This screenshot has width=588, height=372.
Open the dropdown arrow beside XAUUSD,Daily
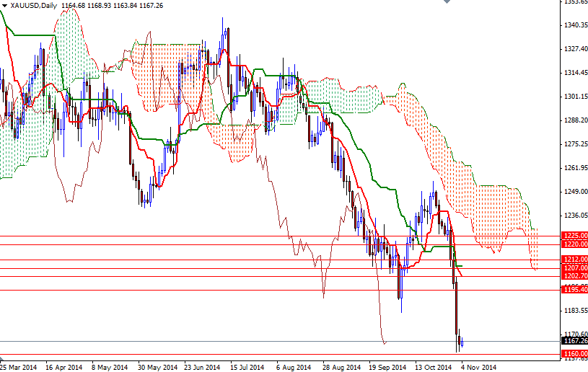pos(4,5)
